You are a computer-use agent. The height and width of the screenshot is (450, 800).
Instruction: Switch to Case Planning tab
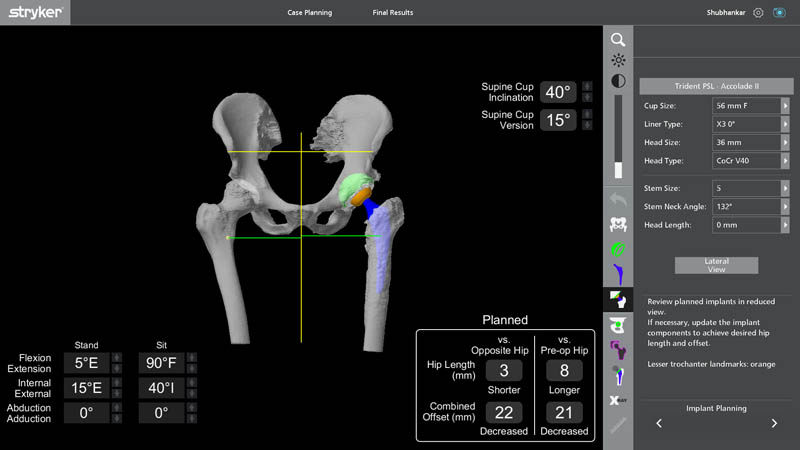(x=310, y=13)
